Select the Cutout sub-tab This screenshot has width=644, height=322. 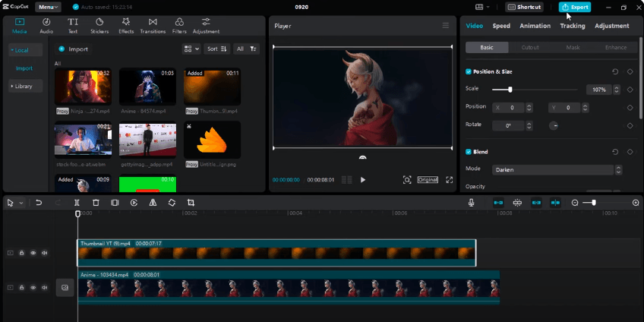[x=530, y=47]
